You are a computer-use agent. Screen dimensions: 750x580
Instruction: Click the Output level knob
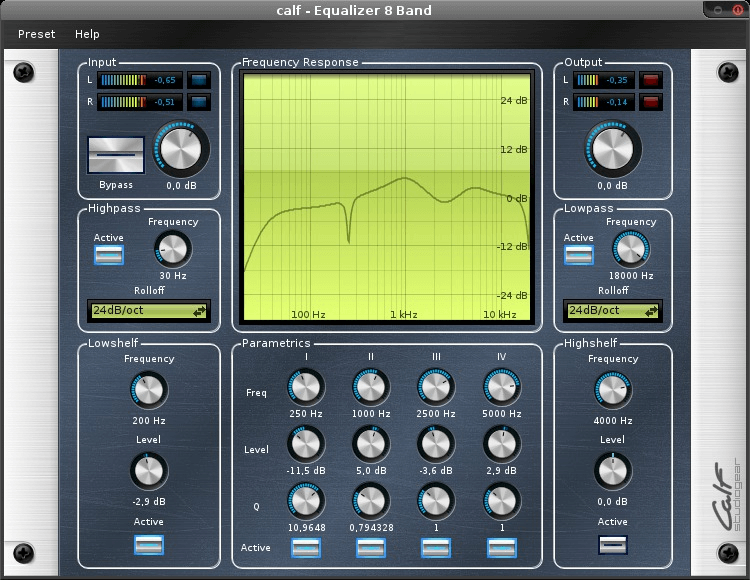tap(612, 149)
